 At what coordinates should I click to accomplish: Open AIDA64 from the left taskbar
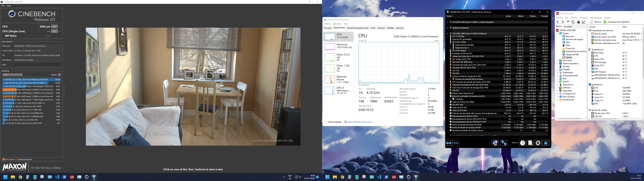click(x=72, y=177)
